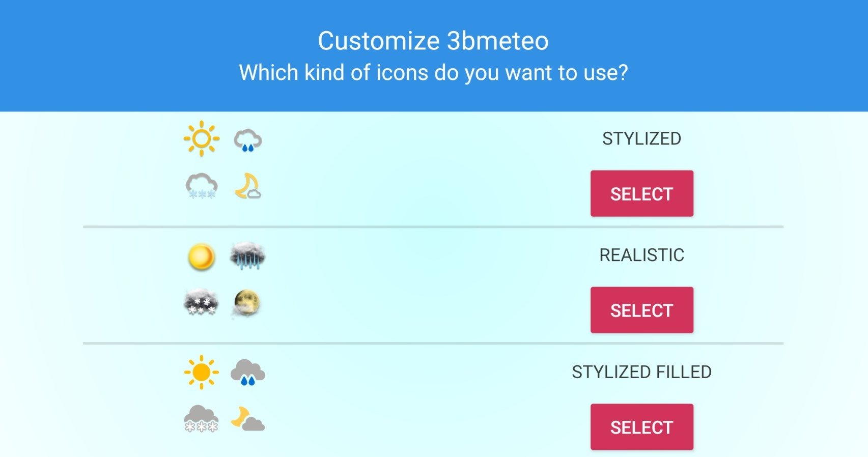Click the realistic glossy sun icon
This screenshot has width=868, height=457.
click(x=202, y=256)
